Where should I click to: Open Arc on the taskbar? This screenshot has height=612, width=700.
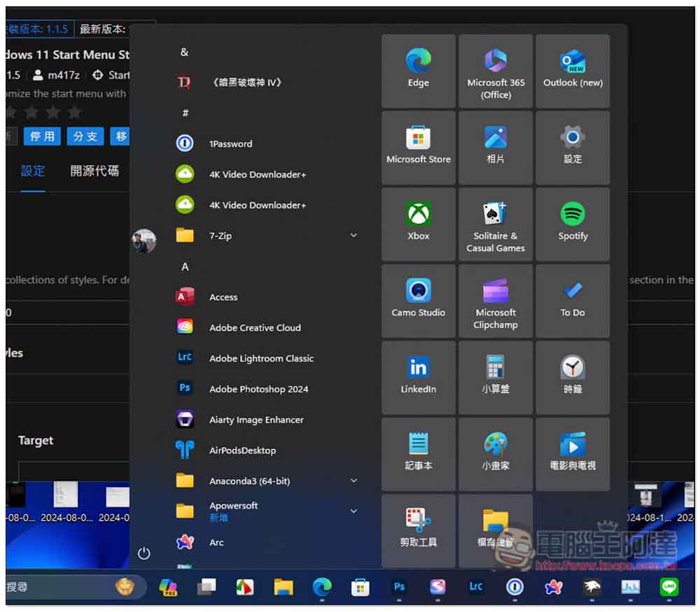pyautogui.click(x=553, y=587)
